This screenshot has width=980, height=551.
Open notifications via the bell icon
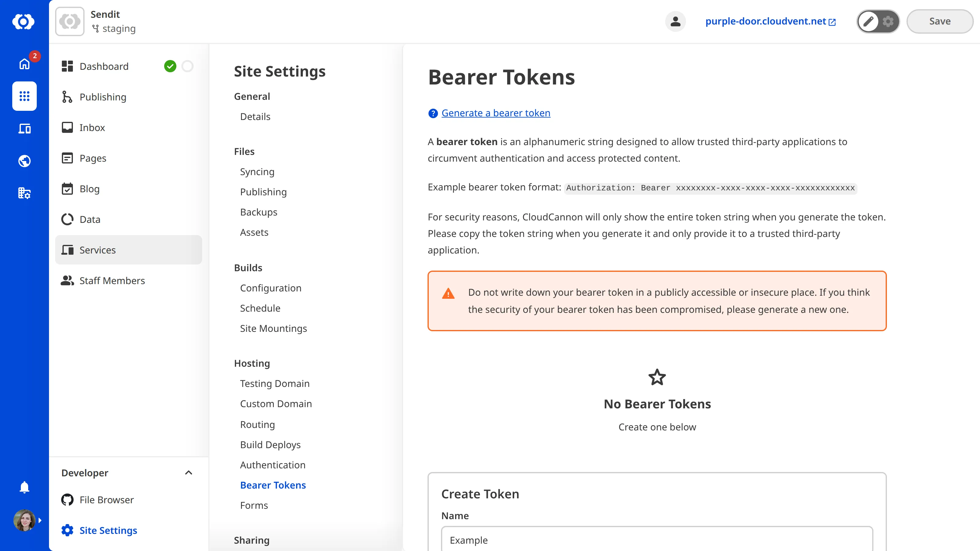pyautogui.click(x=24, y=487)
